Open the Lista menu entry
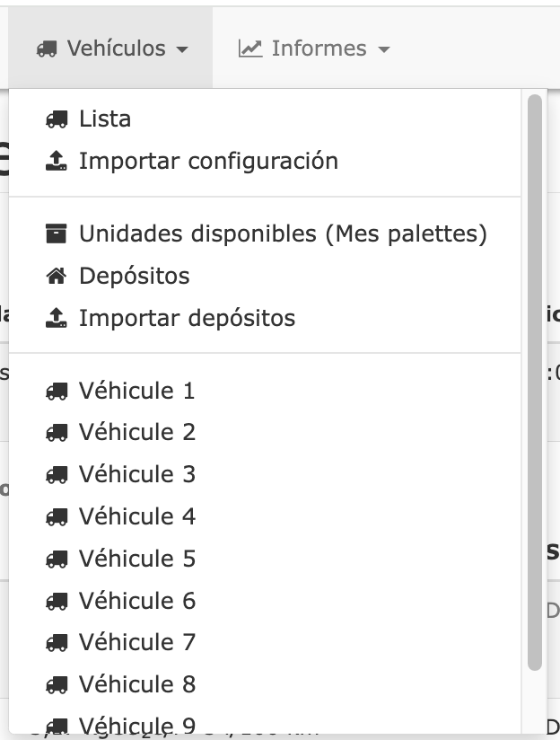This screenshot has width=560, height=740. click(105, 119)
